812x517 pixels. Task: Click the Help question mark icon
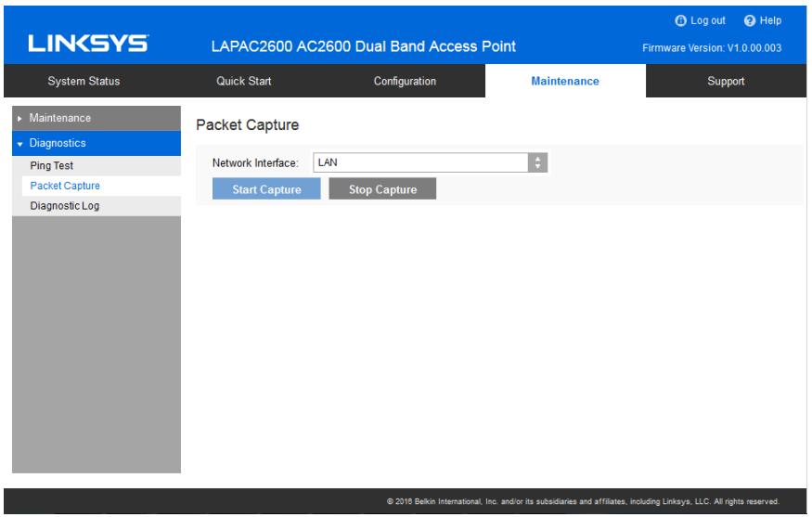[749, 20]
